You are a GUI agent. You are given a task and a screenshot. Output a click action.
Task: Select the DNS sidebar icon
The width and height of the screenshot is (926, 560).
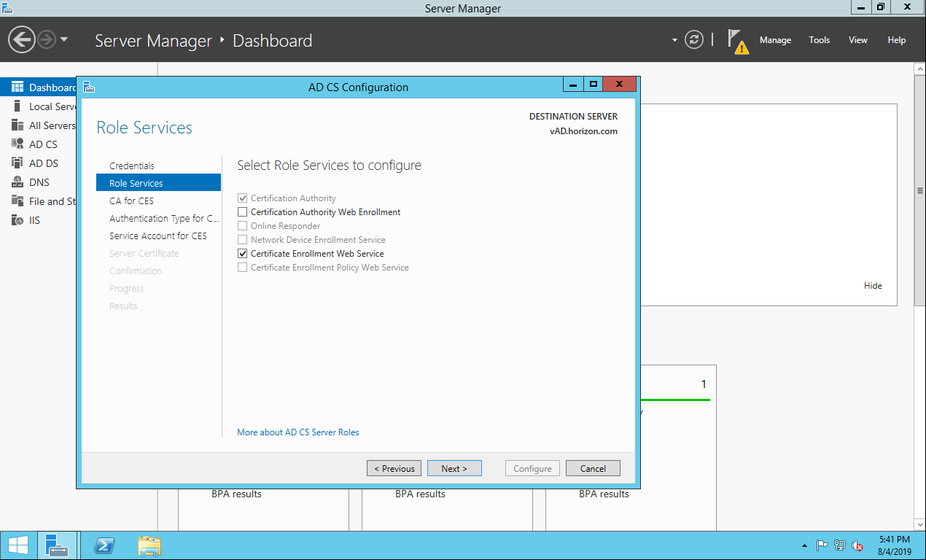pos(17,182)
